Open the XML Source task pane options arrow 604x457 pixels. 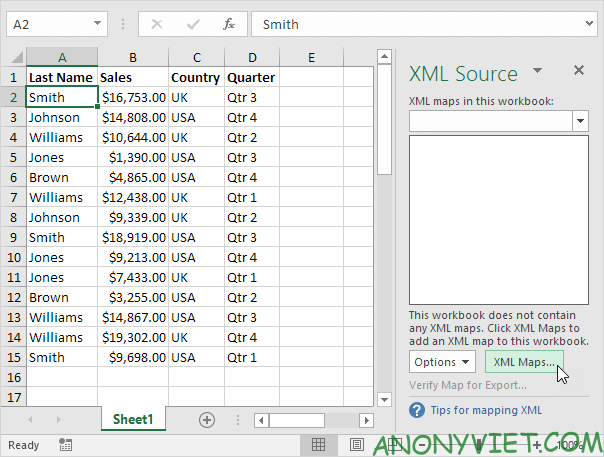click(537, 70)
